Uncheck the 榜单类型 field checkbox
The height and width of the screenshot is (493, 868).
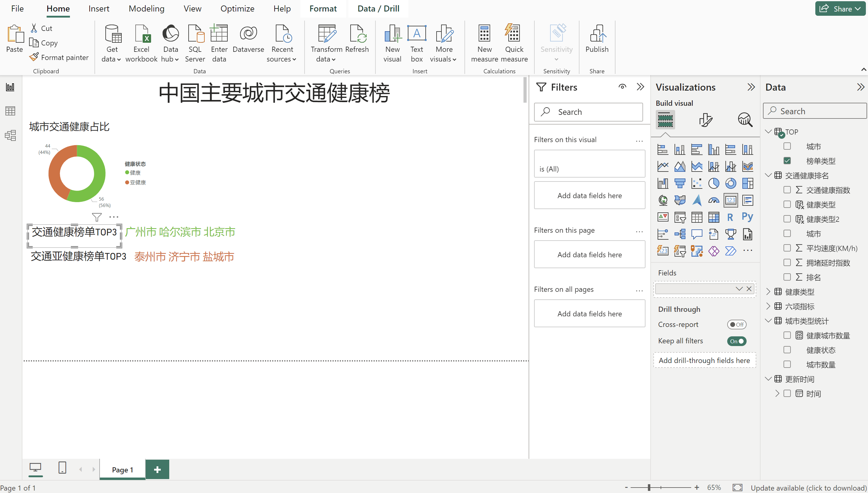tap(787, 161)
